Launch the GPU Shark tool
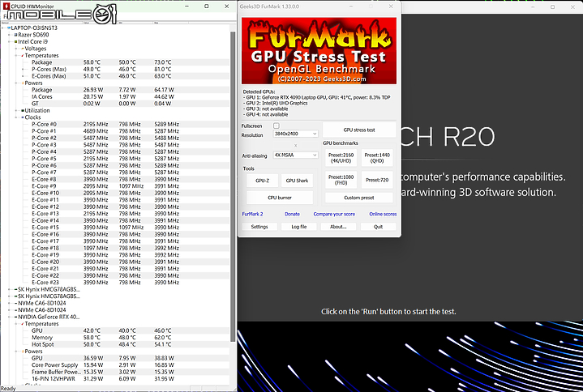This screenshot has height=392, width=583. tap(297, 181)
